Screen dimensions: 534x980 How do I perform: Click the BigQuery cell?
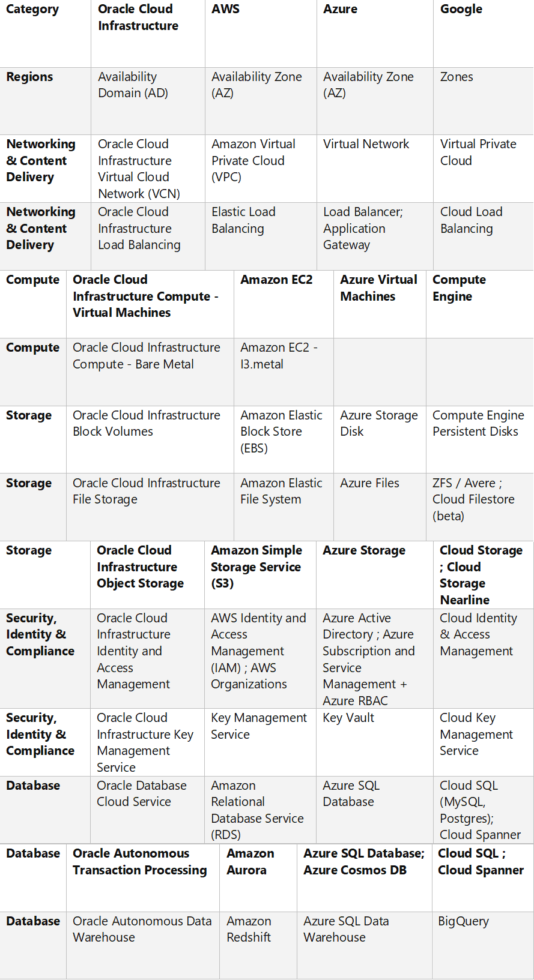point(463,921)
